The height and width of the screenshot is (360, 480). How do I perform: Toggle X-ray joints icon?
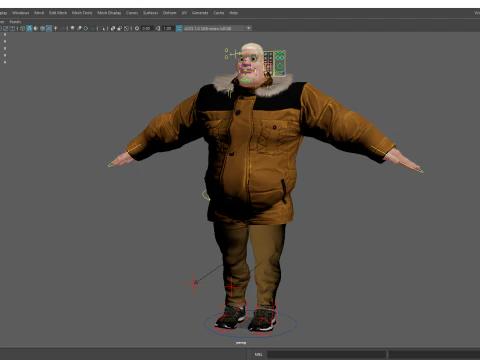click(126, 28)
